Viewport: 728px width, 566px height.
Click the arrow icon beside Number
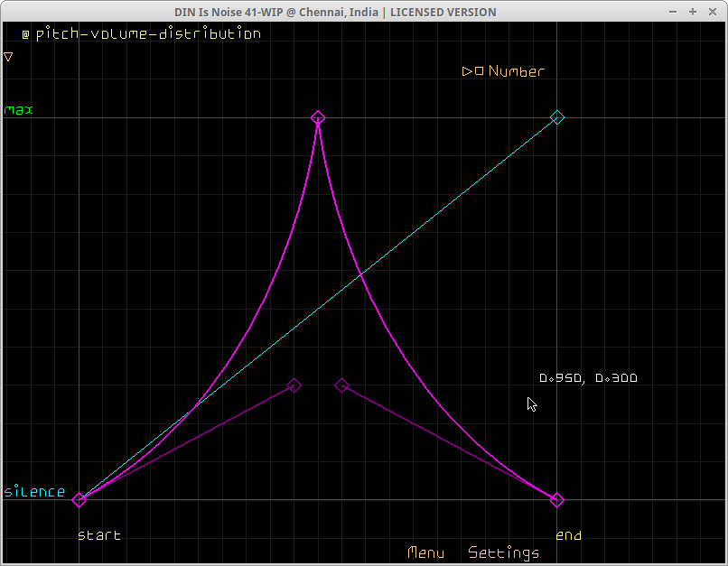click(x=467, y=71)
